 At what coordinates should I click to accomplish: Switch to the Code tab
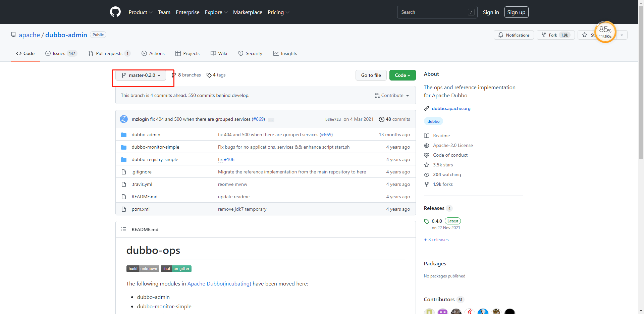tap(25, 53)
